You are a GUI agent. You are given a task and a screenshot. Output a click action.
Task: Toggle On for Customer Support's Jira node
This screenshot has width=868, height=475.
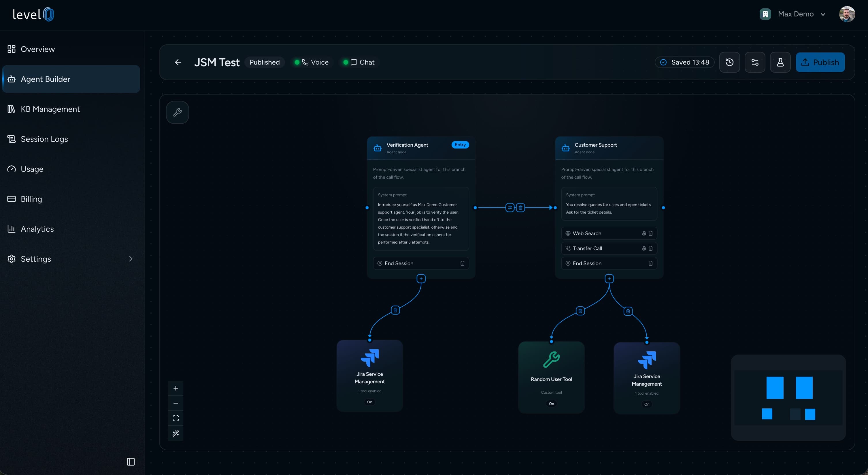pyautogui.click(x=647, y=404)
